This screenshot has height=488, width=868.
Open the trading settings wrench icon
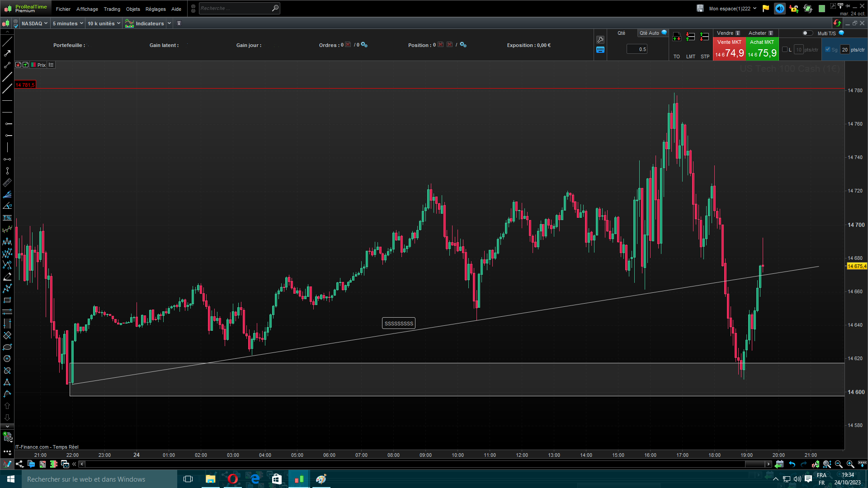pyautogui.click(x=600, y=40)
